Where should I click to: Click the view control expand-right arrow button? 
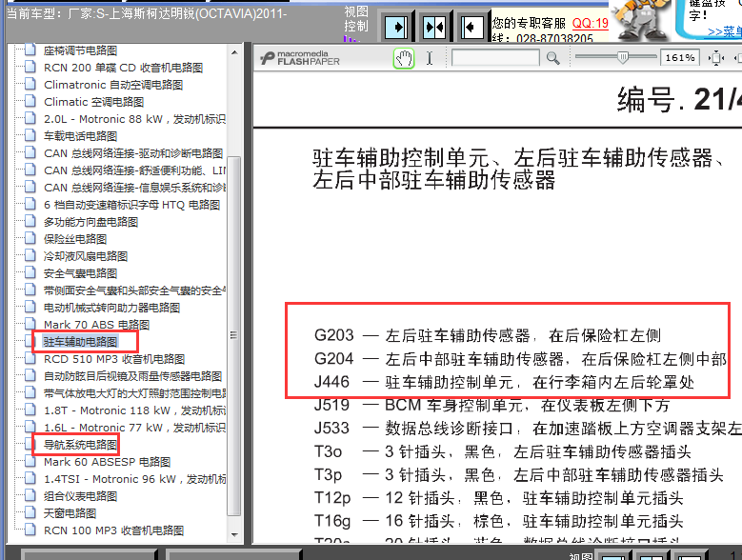tap(395, 27)
